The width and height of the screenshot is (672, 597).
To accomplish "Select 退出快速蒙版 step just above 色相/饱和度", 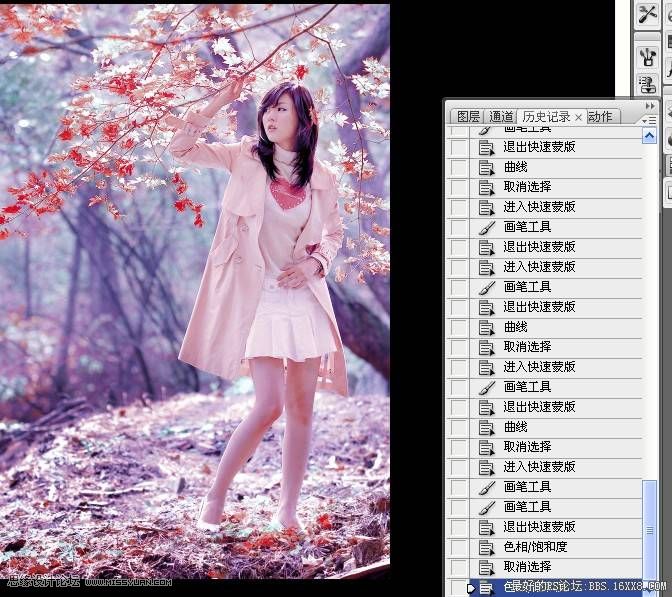I will point(556,527).
